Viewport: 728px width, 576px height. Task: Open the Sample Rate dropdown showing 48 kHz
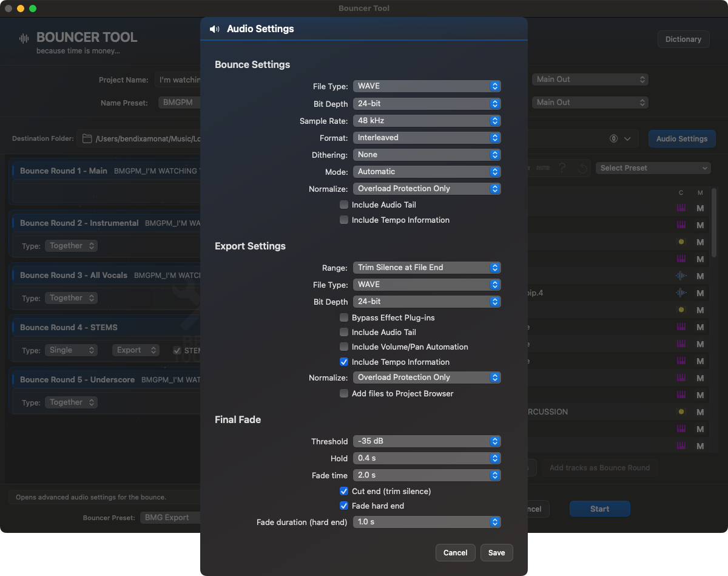point(427,121)
